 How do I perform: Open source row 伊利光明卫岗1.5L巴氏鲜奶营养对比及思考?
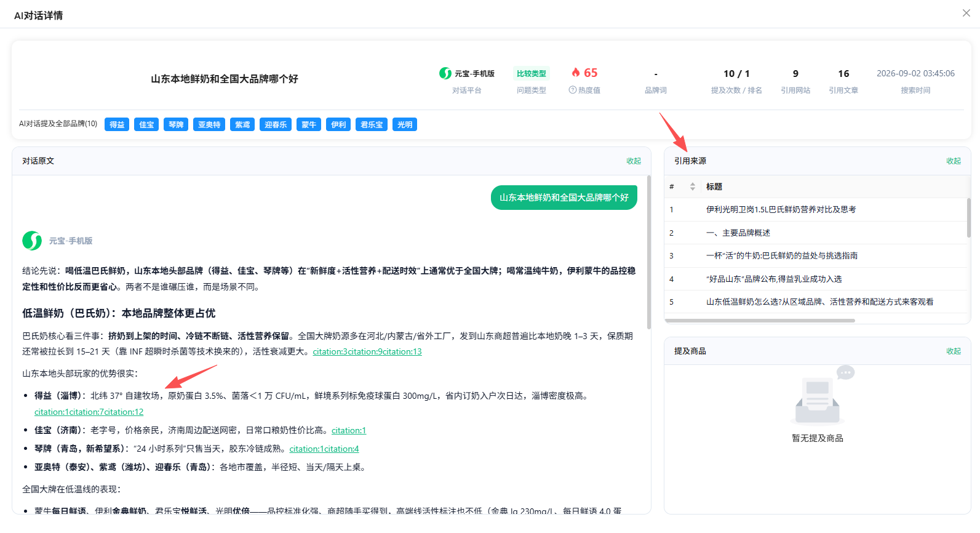816,209
